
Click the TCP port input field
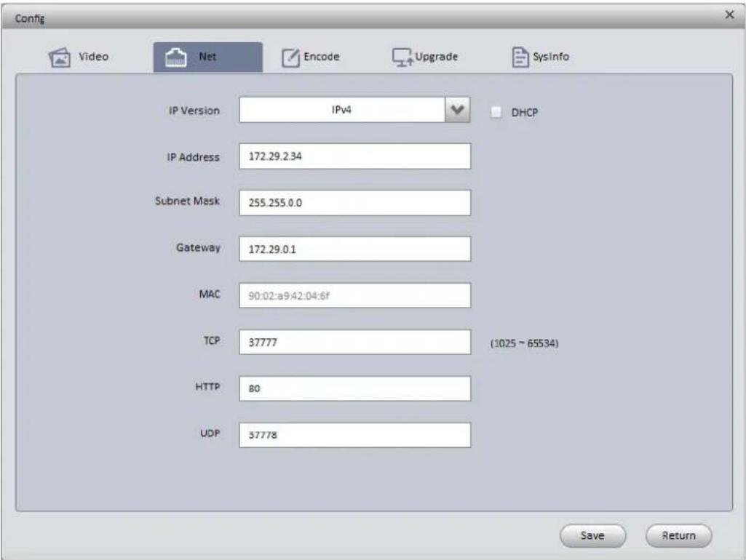tap(355, 343)
